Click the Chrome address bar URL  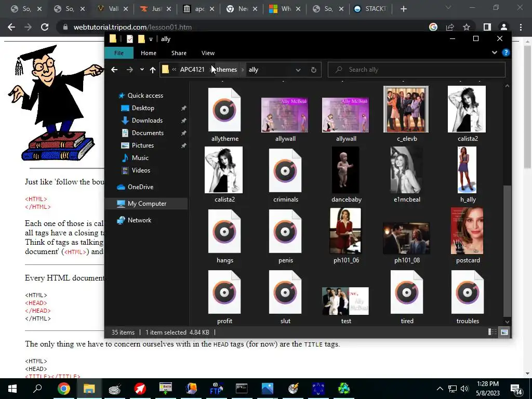tap(132, 27)
